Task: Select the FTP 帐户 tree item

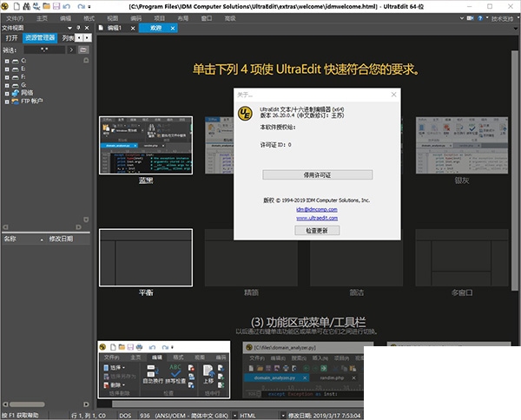Action: coord(32,101)
